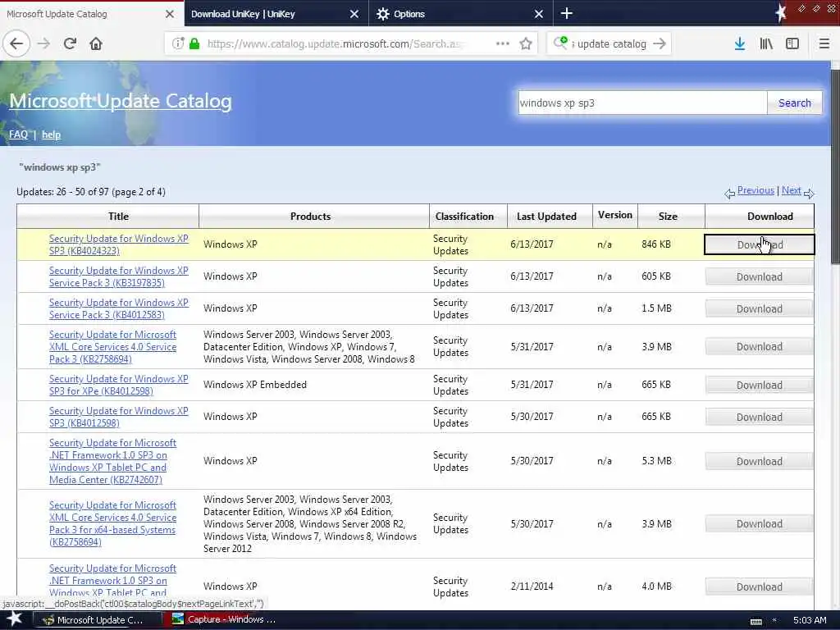This screenshot has width=840, height=630.
Task: Go back with the browser back arrow
Action: [x=16, y=43]
